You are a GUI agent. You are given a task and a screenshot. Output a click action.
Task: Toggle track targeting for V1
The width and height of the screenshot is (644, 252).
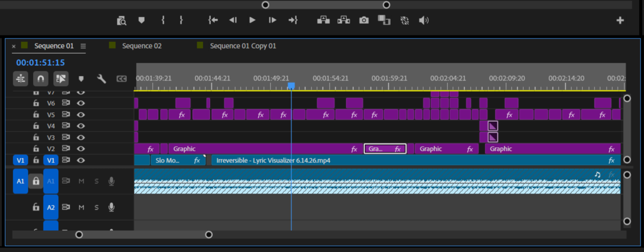51,160
